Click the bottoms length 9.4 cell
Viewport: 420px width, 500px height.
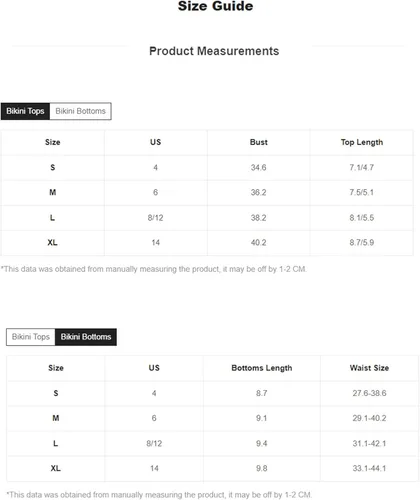coord(262,444)
